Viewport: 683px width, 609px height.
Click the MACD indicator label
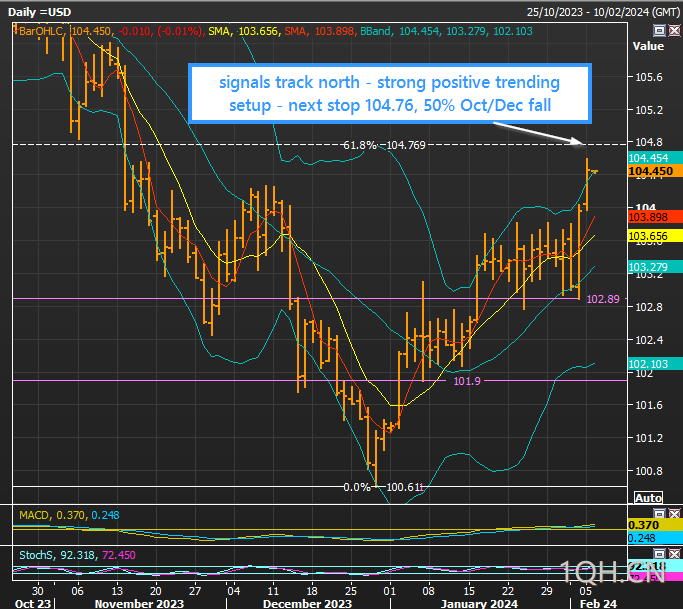(x=36, y=514)
